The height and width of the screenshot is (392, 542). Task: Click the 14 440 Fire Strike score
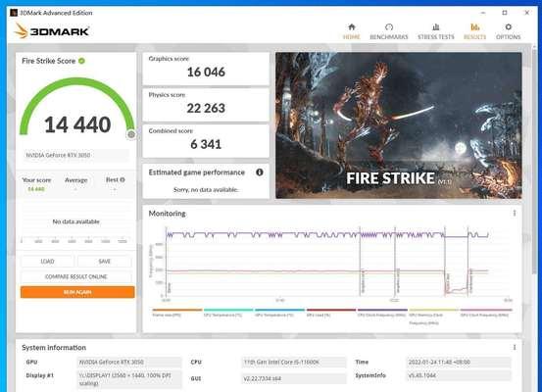77,124
